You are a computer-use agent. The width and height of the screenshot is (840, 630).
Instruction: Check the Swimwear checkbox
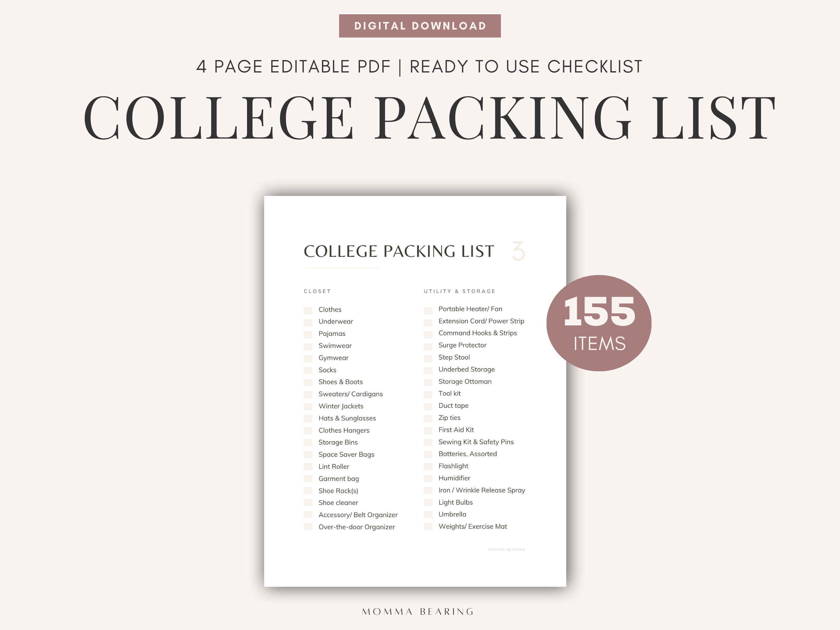(308, 347)
